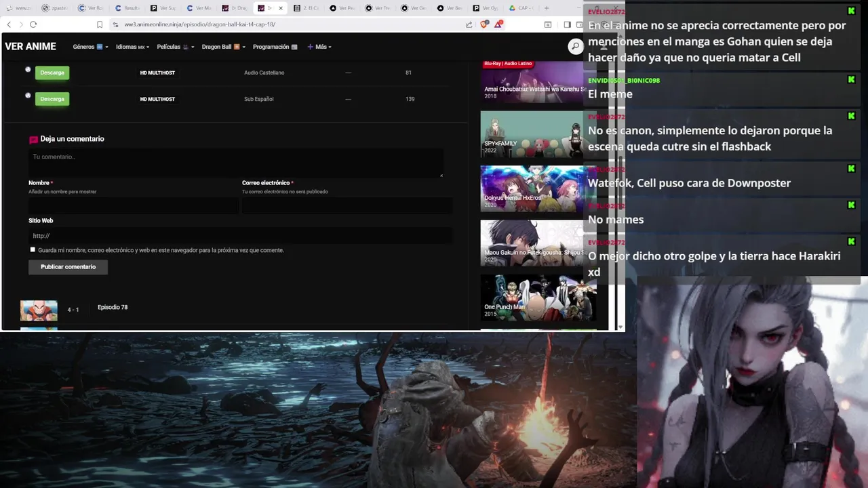Open the Amai Choubatsu thumbnail

[532, 81]
